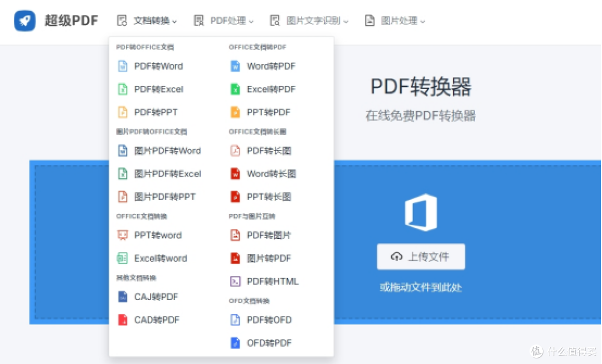
Task: Click the 图片文字识别 menu icon
Action: coord(275,21)
